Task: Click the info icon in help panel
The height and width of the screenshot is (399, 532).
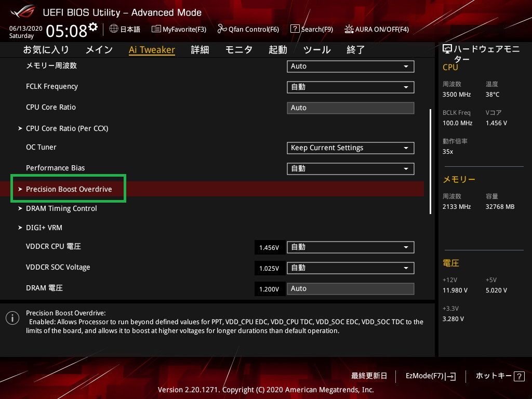Action: pyautogui.click(x=12, y=318)
